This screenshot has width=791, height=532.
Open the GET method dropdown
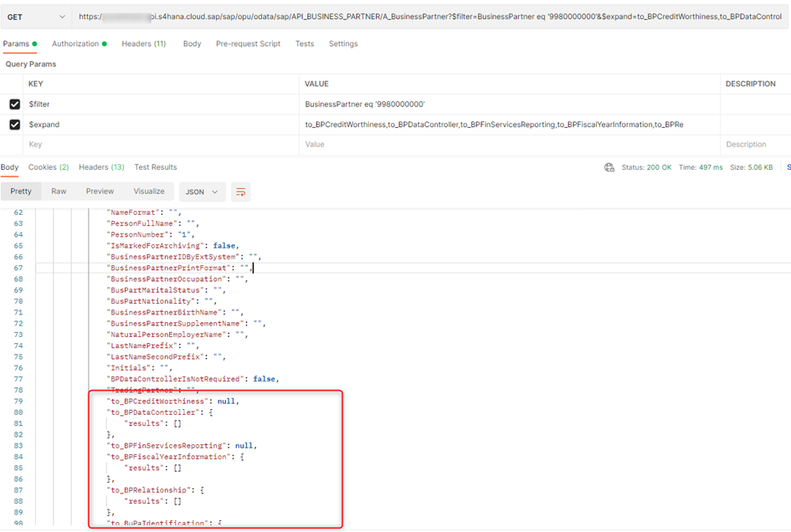(x=38, y=17)
